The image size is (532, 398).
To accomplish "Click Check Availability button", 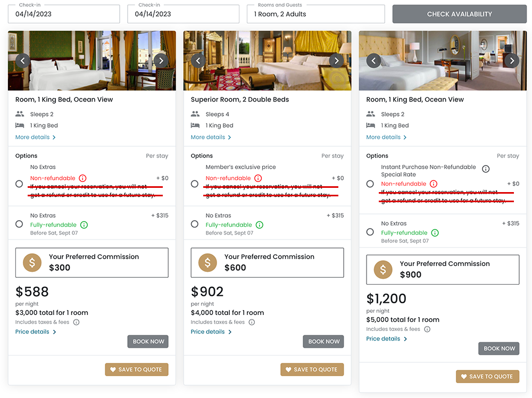I will [x=459, y=14].
